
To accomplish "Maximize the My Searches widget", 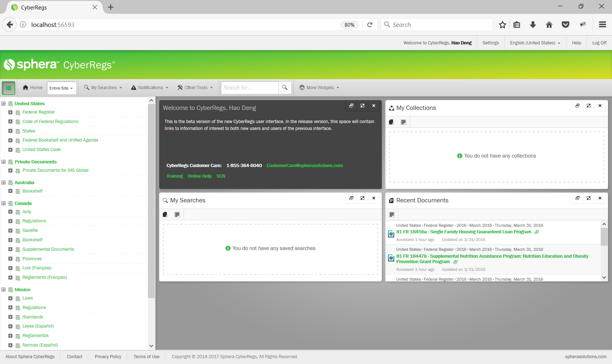I will [x=362, y=198].
